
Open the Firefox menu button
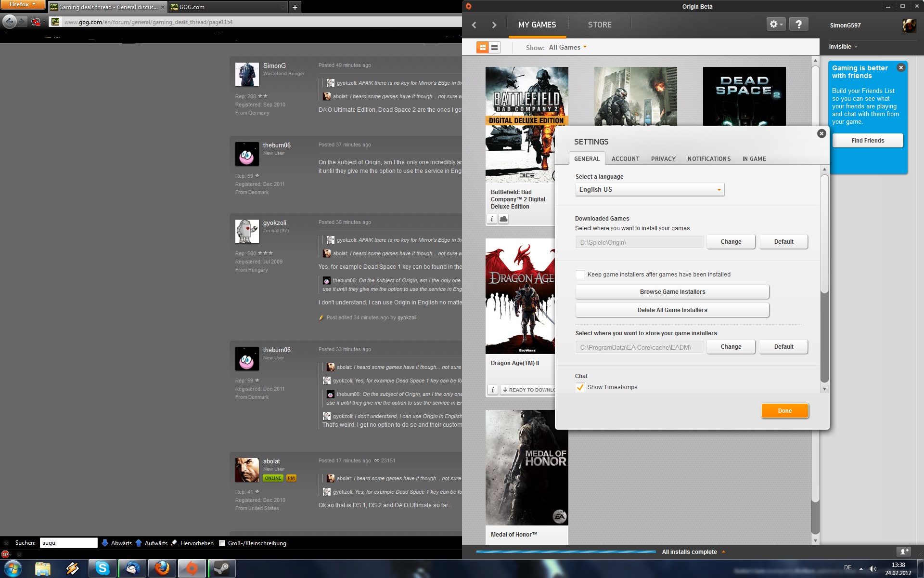(23, 4)
